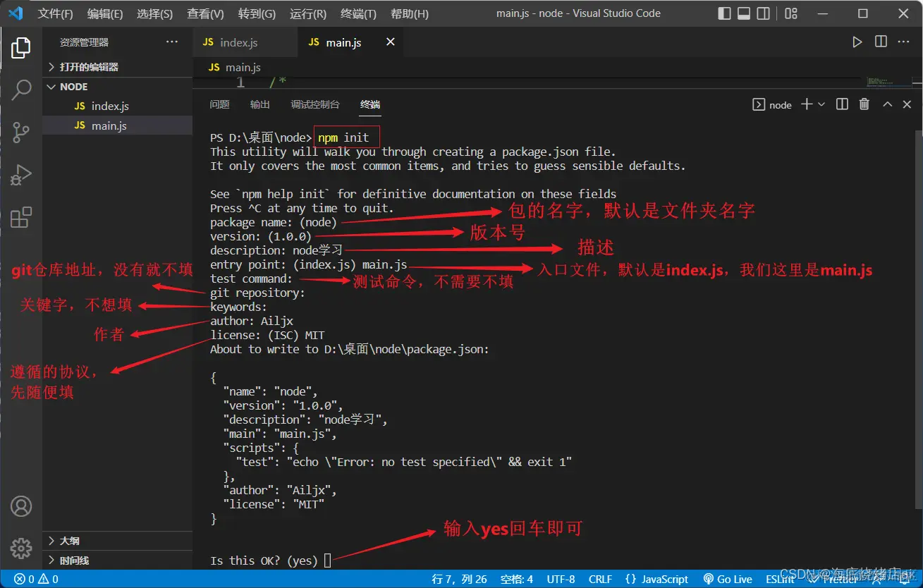Go to line via 行 7, 列 26
This screenshot has height=588, width=923.
(x=459, y=580)
